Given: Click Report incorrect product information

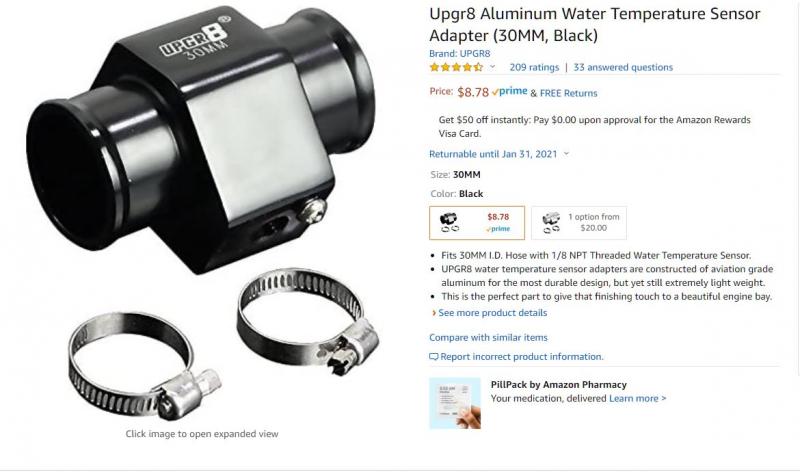Looking at the screenshot, I should point(521,357).
